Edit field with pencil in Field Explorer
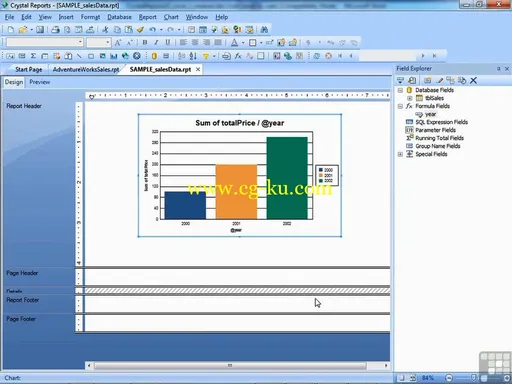Screen dimensions: 512x384 [440, 80]
